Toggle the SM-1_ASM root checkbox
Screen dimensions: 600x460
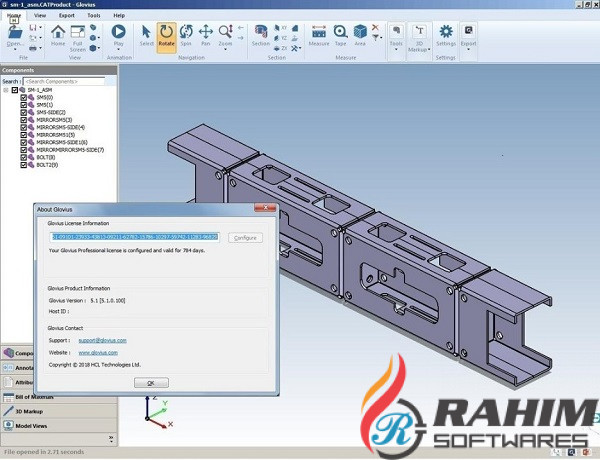click(15, 90)
